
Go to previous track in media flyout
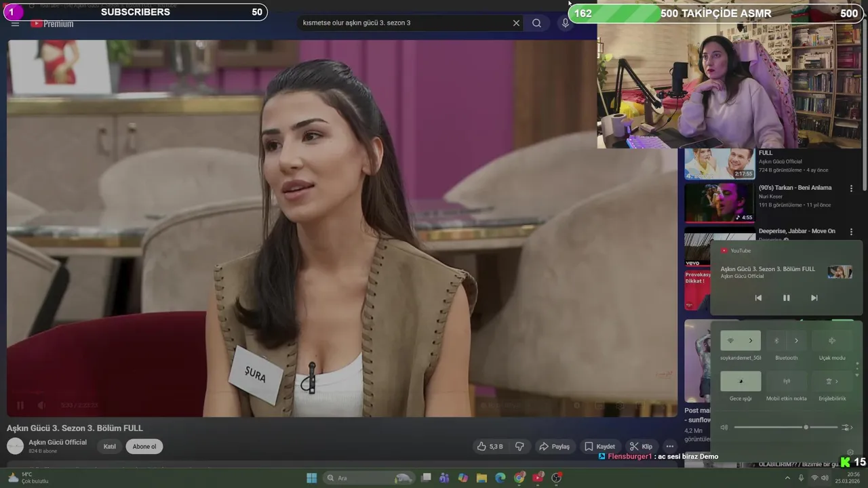(758, 298)
